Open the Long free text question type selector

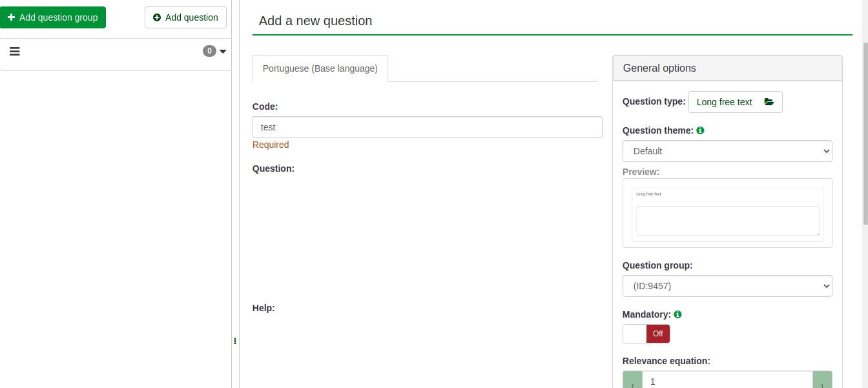tap(735, 102)
